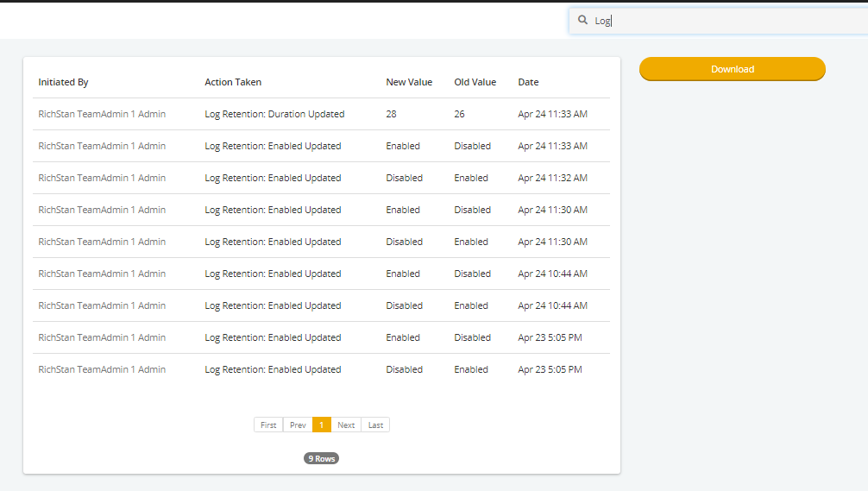Go to the First page
868x491 pixels.
click(x=268, y=425)
